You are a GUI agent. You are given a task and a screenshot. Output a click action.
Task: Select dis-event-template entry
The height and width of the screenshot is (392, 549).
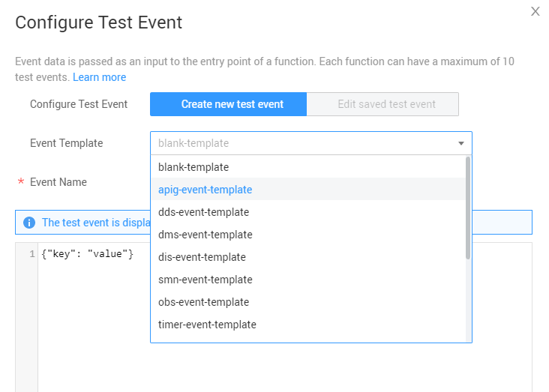[x=202, y=257]
